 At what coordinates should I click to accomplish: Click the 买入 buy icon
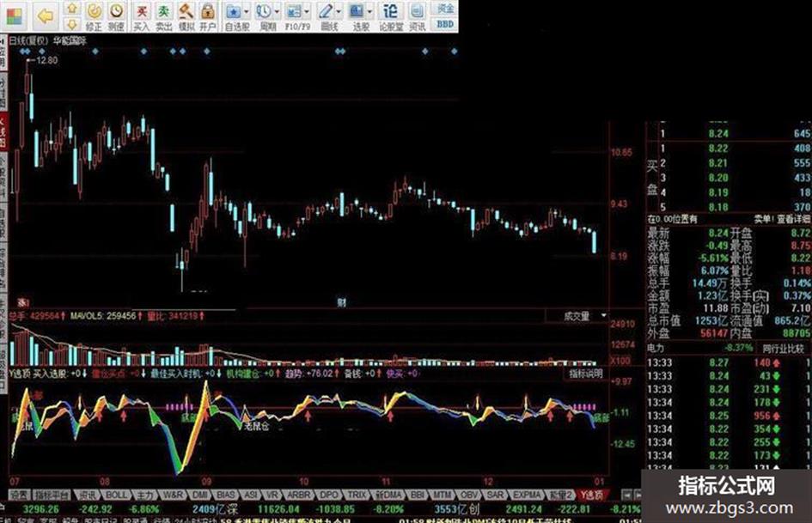[142, 16]
